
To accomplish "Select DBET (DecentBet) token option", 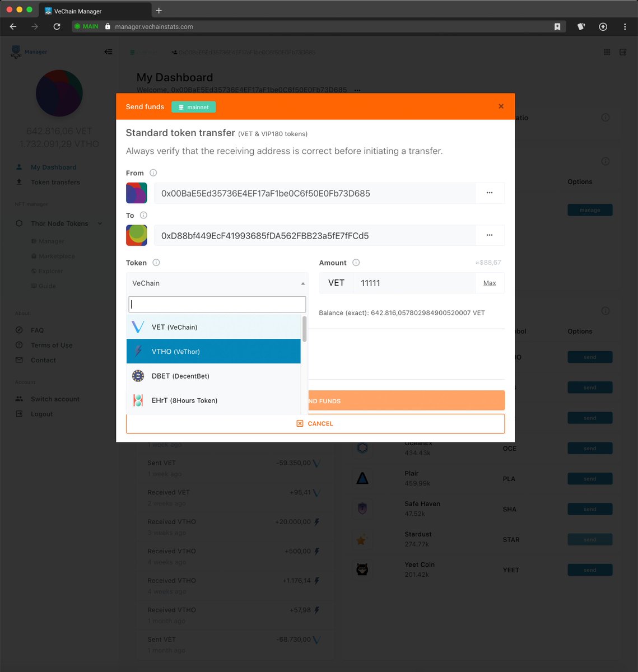I will point(213,376).
